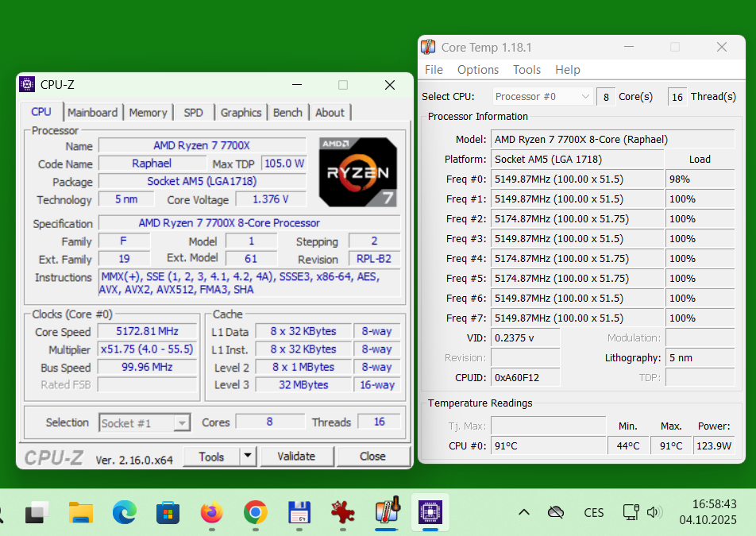Click the blue floppy disk taskbar icon
The width and height of the screenshot is (756, 536).
[299, 513]
